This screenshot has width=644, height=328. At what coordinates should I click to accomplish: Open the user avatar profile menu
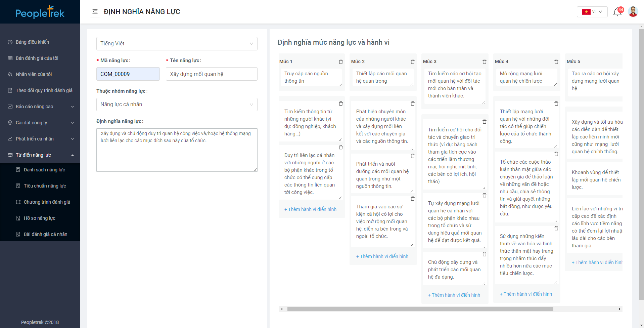[x=633, y=12]
